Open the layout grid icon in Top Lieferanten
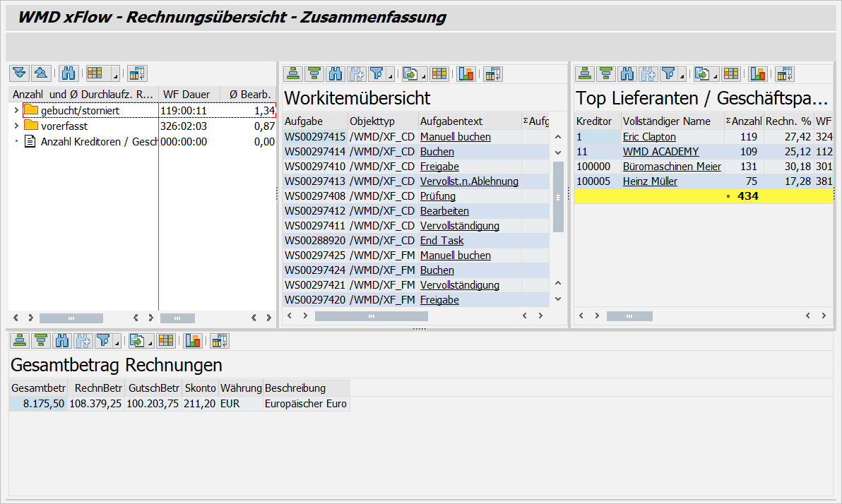842x504 pixels. (x=730, y=73)
